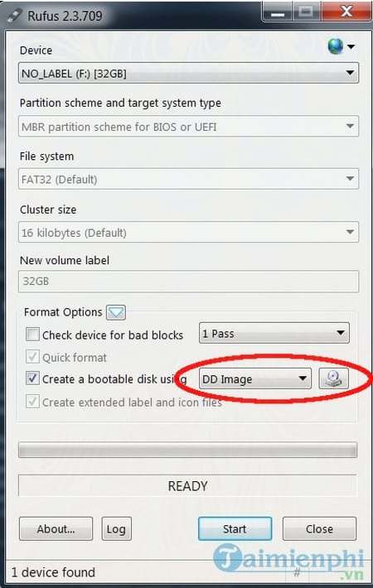373x588 pixels.
Task: Toggle extended label and icon files checkbox
Action: click(32, 402)
